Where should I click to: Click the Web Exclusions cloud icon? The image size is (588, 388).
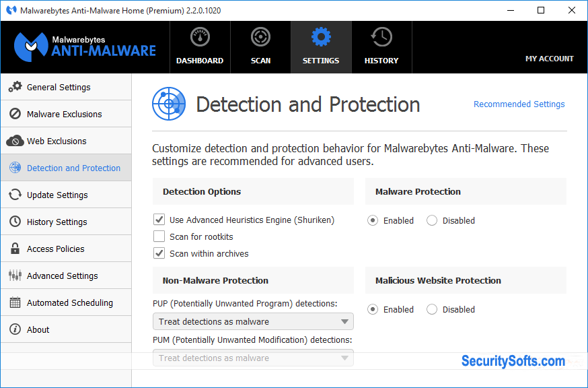[15, 141]
